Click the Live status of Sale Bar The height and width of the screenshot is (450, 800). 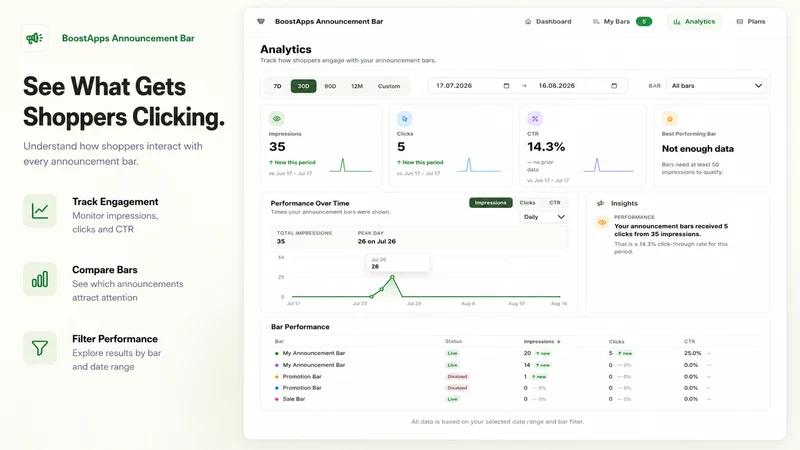(x=453, y=399)
